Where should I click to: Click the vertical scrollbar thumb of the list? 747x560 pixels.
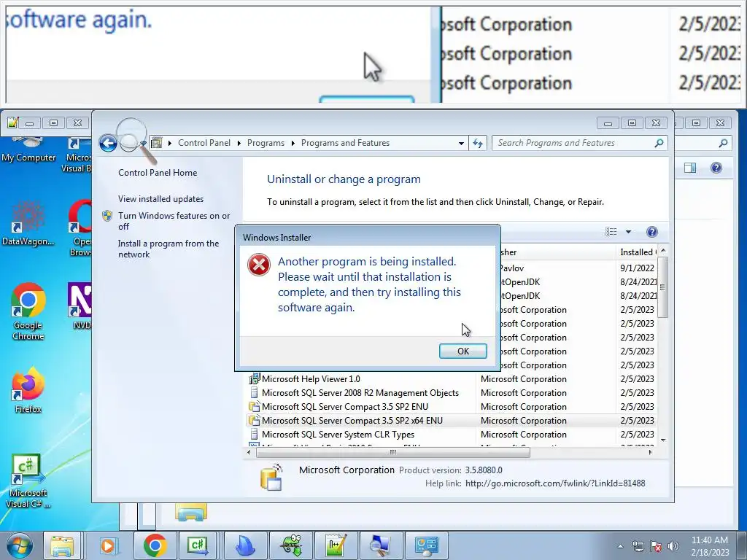(x=662, y=287)
